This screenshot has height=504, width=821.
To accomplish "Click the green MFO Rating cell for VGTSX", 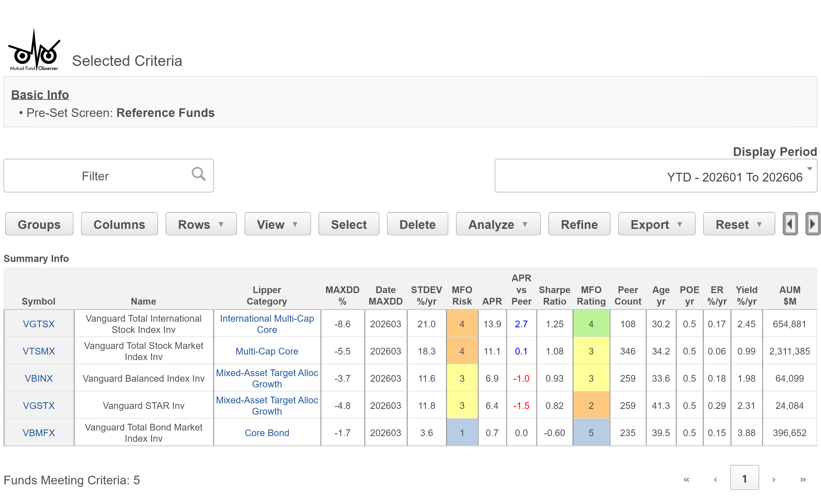I will coord(591,323).
